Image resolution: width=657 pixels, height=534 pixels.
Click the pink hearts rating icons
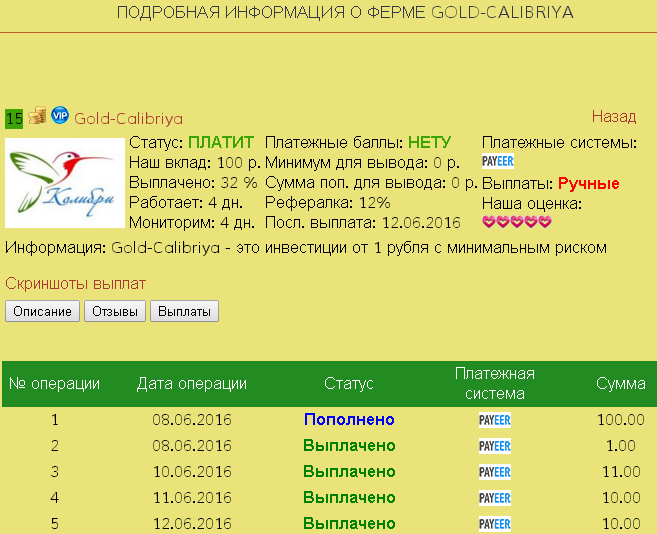517,221
